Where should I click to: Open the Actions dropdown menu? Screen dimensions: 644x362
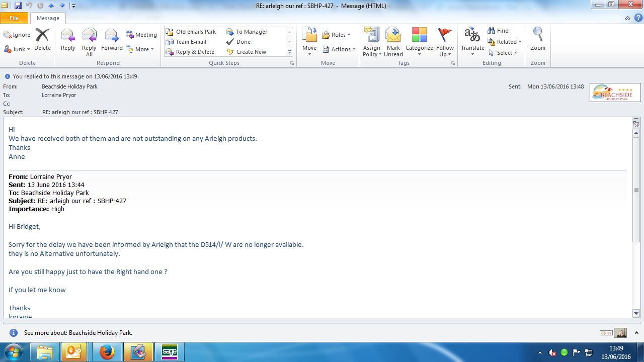click(339, 49)
